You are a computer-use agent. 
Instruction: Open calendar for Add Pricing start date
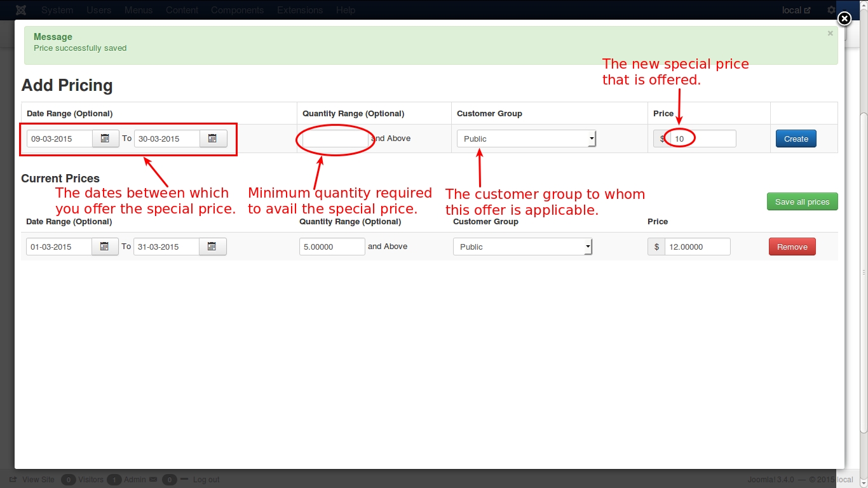[x=105, y=139]
